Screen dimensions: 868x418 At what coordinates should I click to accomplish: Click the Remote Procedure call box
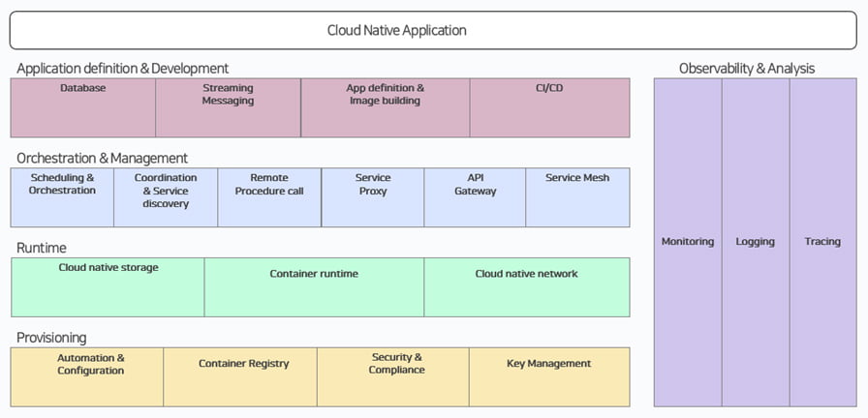[269, 197]
